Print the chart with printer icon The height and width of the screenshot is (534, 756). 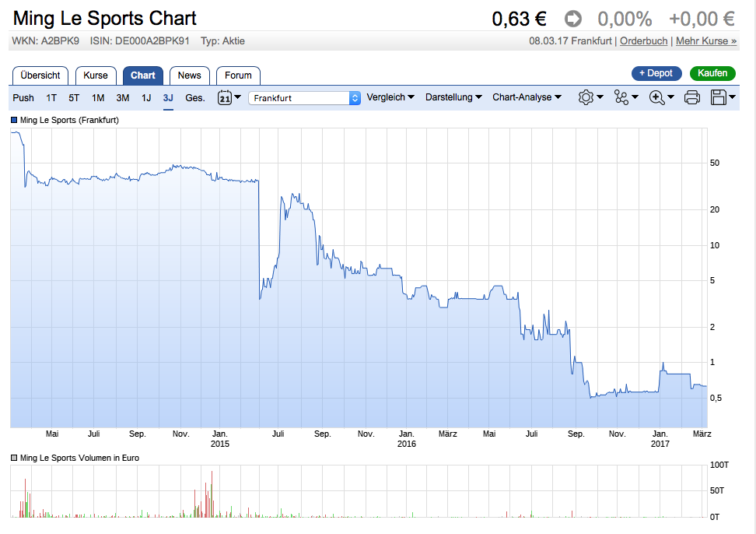click(x=692, y=97)
